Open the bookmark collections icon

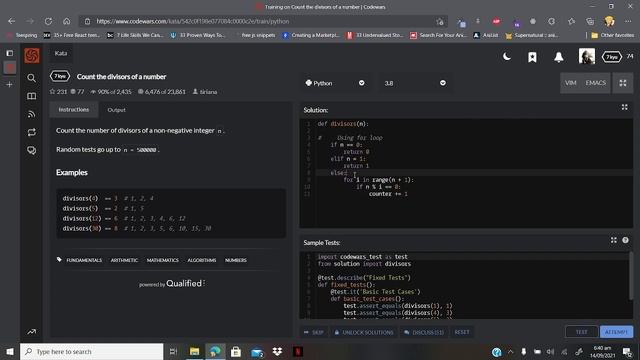click(x=532, y=57)
